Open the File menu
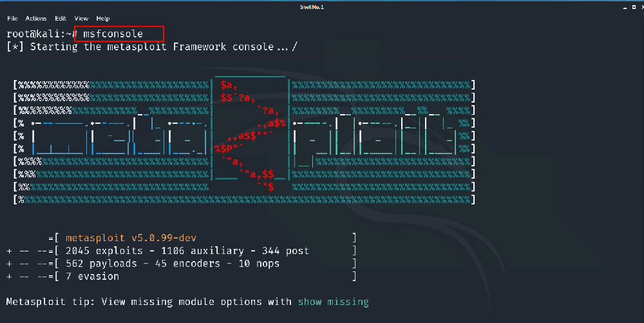The image size is (644, 323). [12, 19]
